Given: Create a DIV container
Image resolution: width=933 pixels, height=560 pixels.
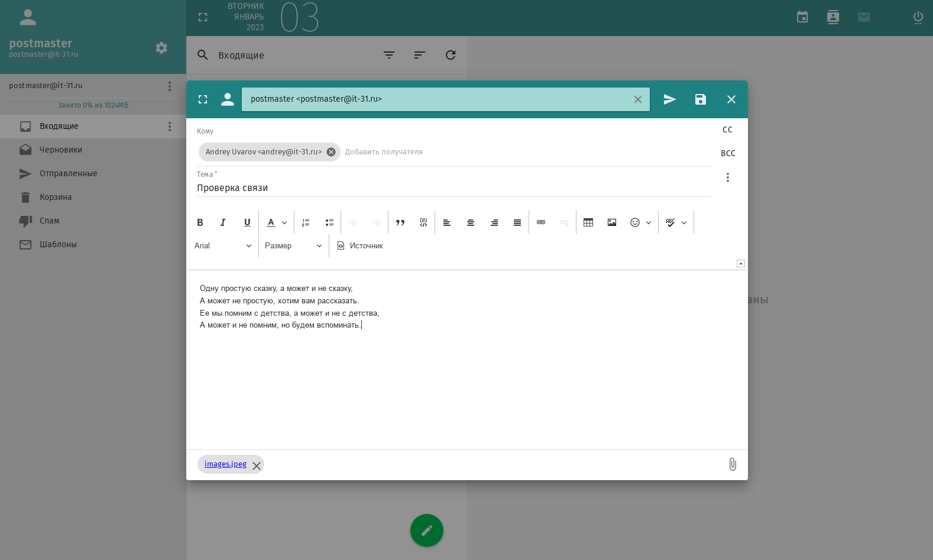Looking at the screenshot, I should pos(423,222).
